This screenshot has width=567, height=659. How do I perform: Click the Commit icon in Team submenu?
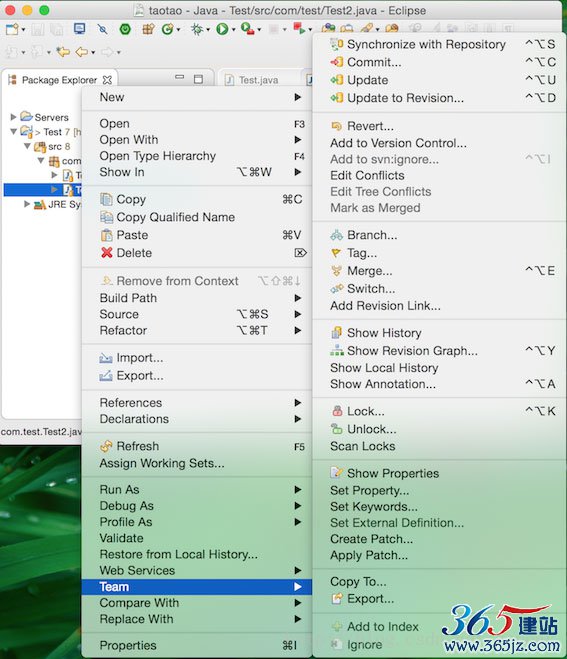pos(337,62)
